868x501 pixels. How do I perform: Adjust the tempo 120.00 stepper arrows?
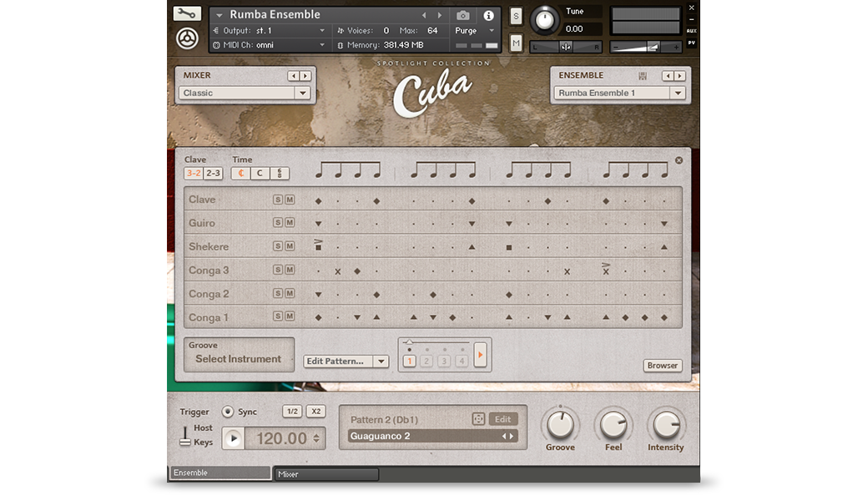316,438
